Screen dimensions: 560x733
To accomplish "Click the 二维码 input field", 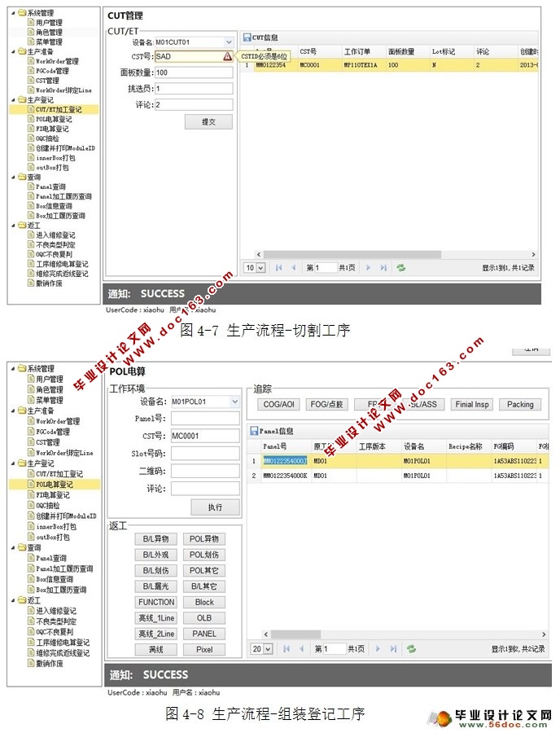I will tap(205, 471).
